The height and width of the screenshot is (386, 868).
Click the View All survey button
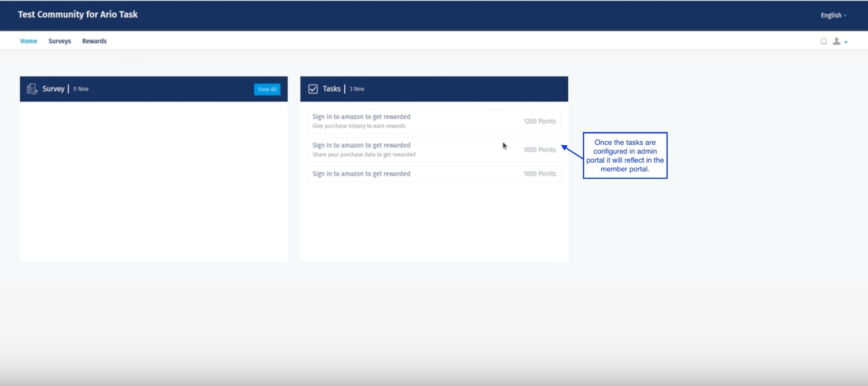[267, 89]
